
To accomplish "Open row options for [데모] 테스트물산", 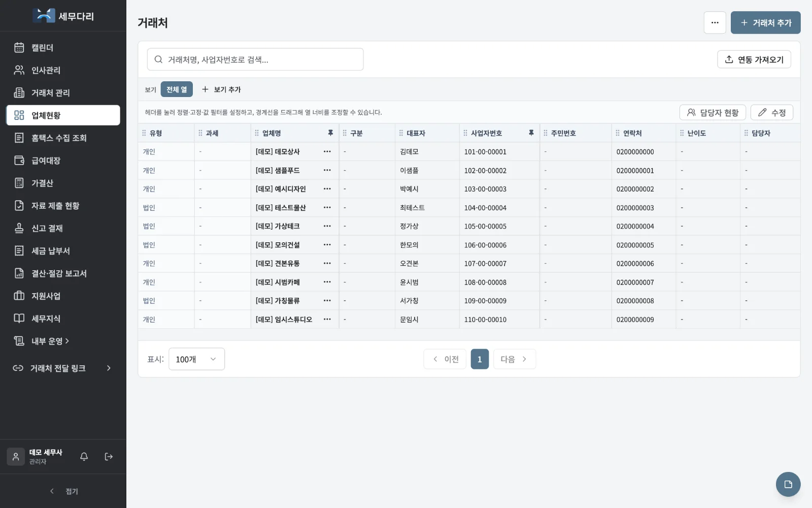I will [x=327, y=208].
